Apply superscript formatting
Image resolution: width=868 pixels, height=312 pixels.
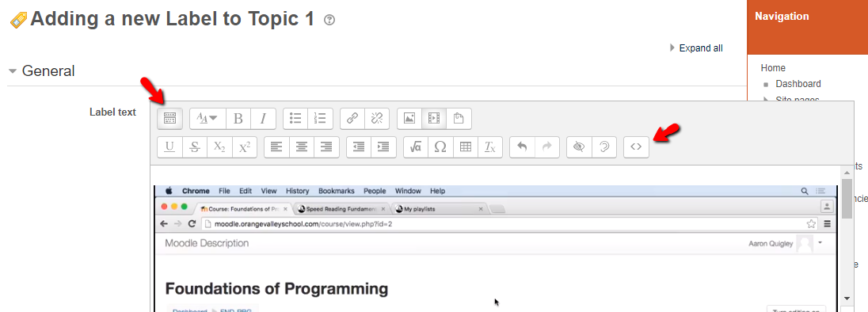pos(244,147)
